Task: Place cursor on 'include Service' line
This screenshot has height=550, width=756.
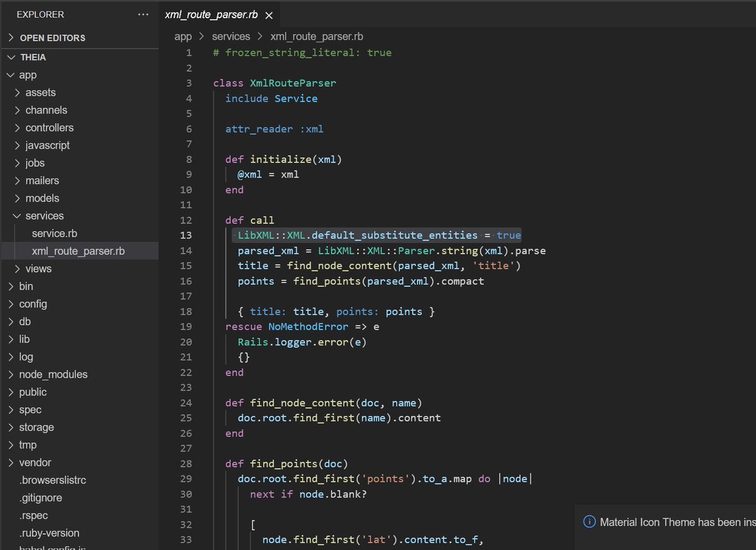Action: 272,98
